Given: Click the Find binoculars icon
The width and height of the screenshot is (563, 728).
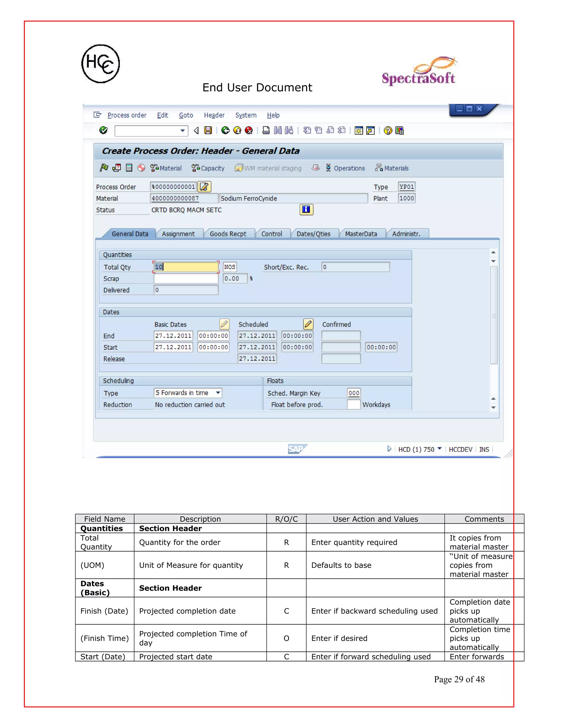Looking at the screenshot, I should (x=278, y=130).
